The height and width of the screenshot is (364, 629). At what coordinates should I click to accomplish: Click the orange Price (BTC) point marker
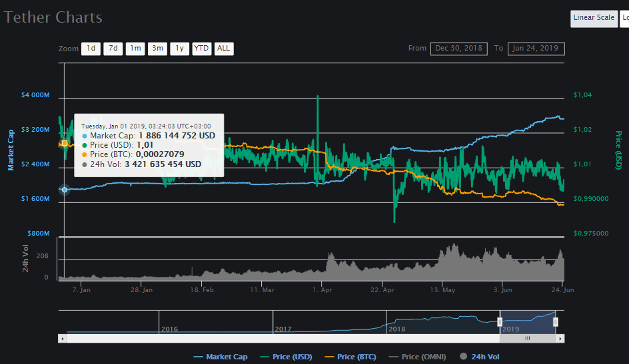pyautogui.click(x=64, y=143)
